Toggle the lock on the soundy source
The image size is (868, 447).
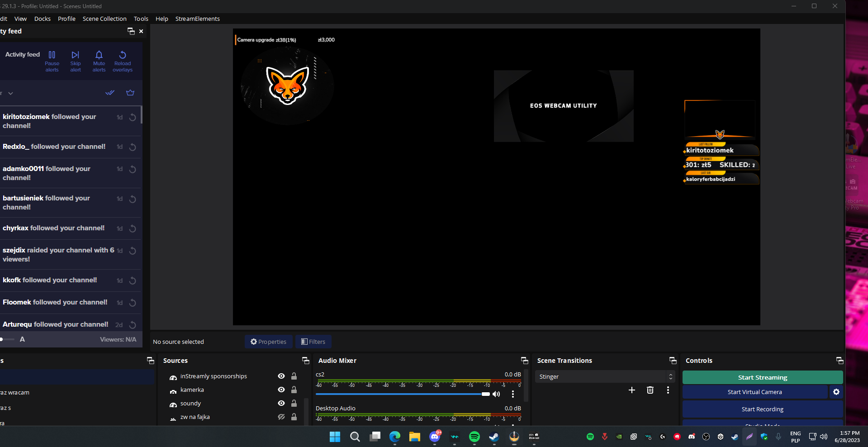point(294,404)
